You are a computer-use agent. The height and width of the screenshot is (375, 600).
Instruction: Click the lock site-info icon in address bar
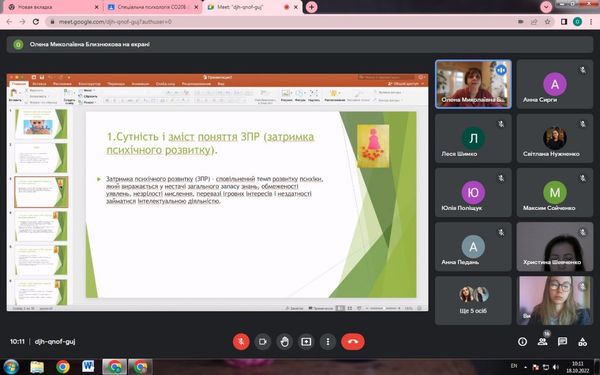[x=52, y=22]
